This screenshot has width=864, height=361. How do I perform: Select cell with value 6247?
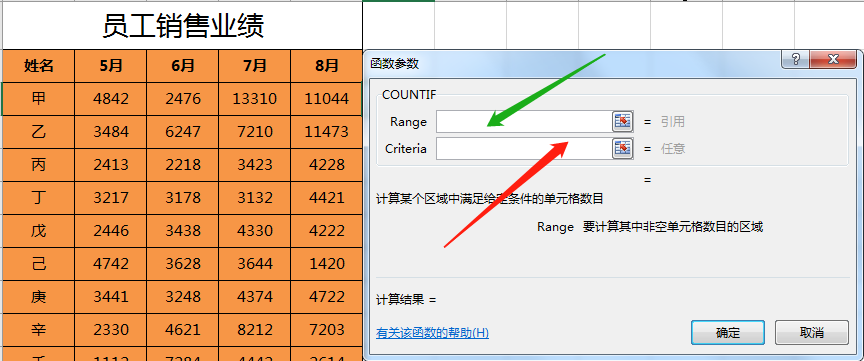[182, 132]
